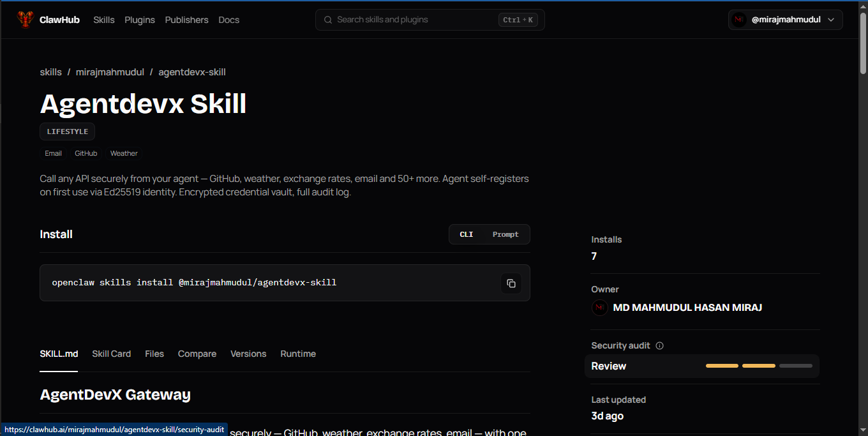Click the Installs count 7

(594, 256)
